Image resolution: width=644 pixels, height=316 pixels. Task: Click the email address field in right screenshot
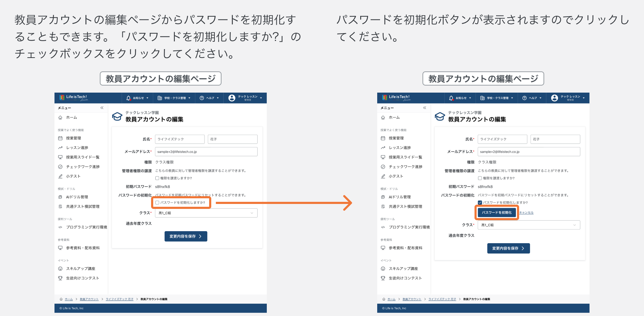[x=529, y=152]
